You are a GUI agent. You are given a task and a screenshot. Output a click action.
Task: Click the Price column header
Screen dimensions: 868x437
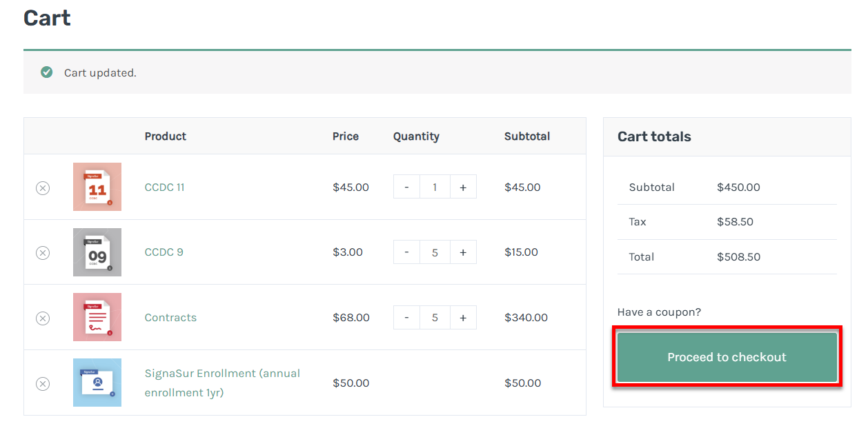(x=346, y=136)
